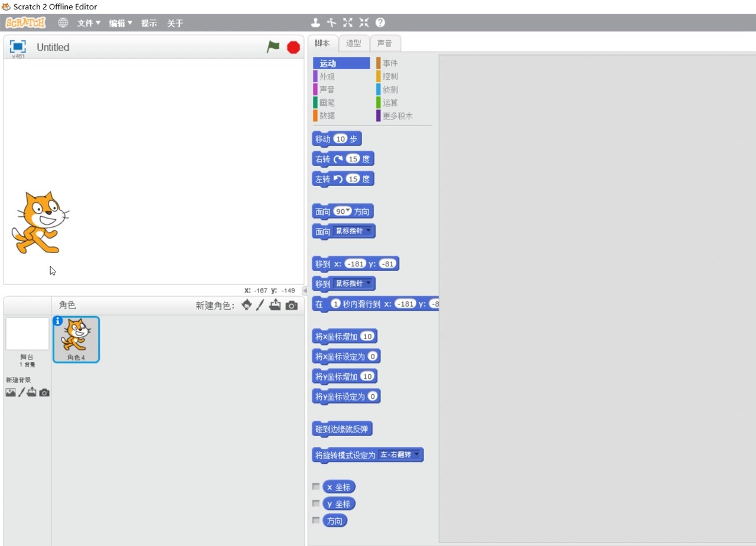Click degrees field in 右转 15 度 block

pyautogui.click(x=353, y=159)
